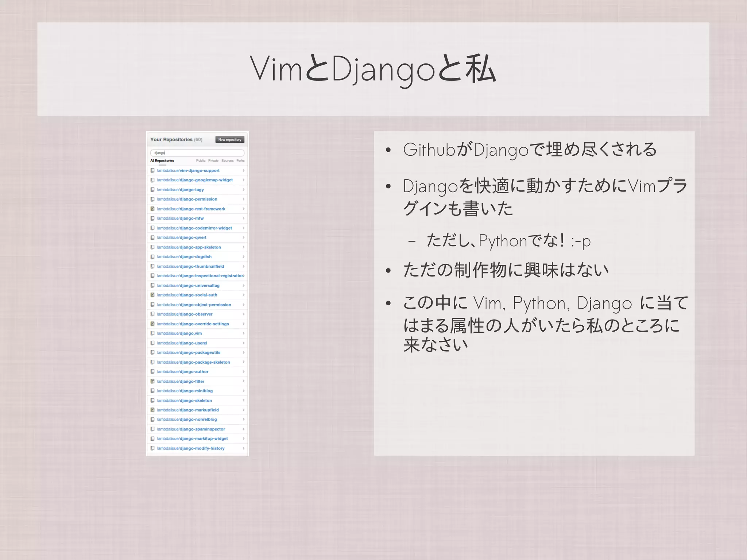Click arrow at right of django-mfw row
The height and width of the screenshot is (560, 747).
pos(243,218)
